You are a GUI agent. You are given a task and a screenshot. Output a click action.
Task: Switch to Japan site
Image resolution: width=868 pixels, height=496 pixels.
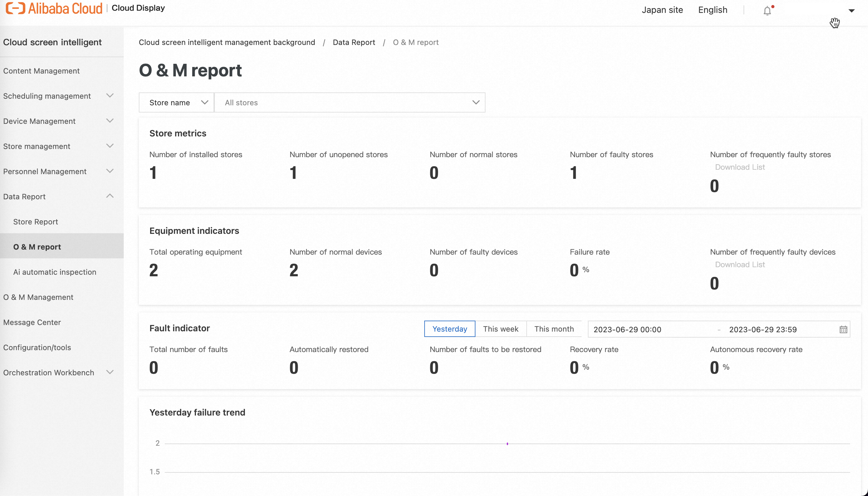(x=662, y=10)
